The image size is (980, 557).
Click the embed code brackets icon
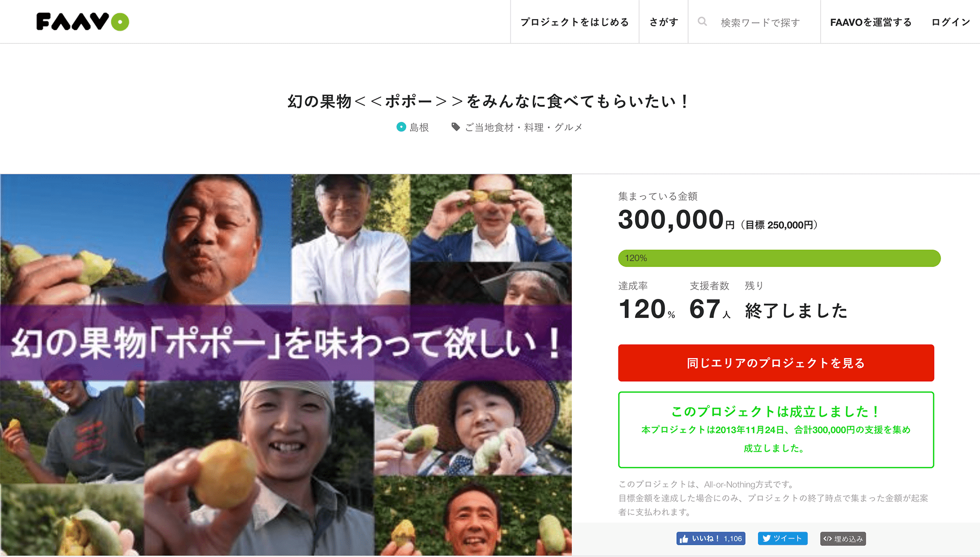[828, 539]
